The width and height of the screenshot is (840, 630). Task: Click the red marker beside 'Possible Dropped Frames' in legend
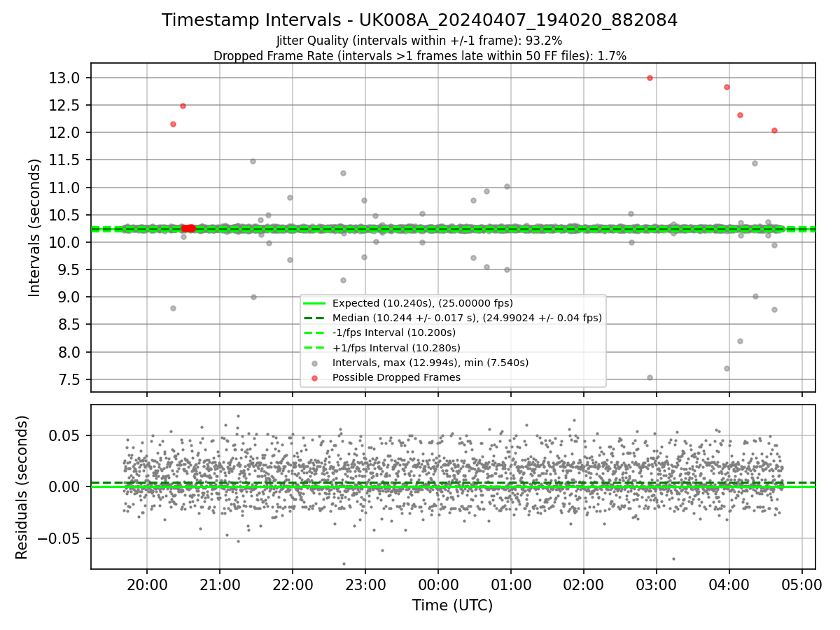coord(315,378)
